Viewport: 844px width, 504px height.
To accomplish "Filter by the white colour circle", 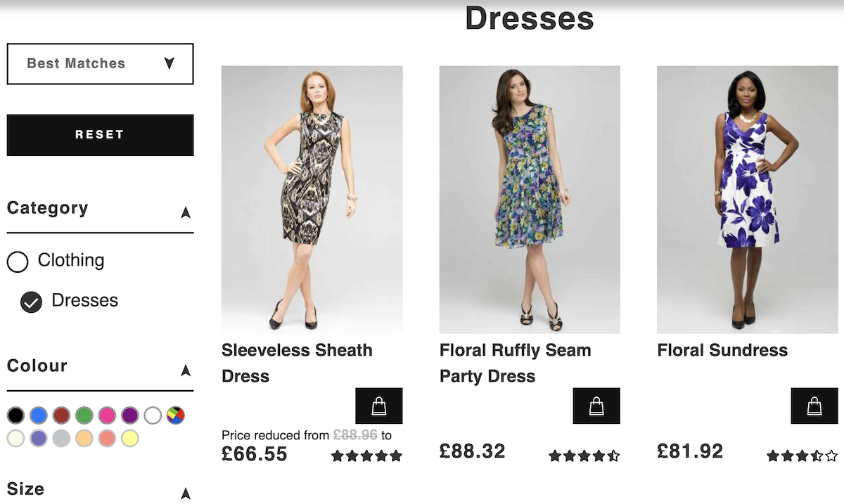I will (x=153, y=415).
